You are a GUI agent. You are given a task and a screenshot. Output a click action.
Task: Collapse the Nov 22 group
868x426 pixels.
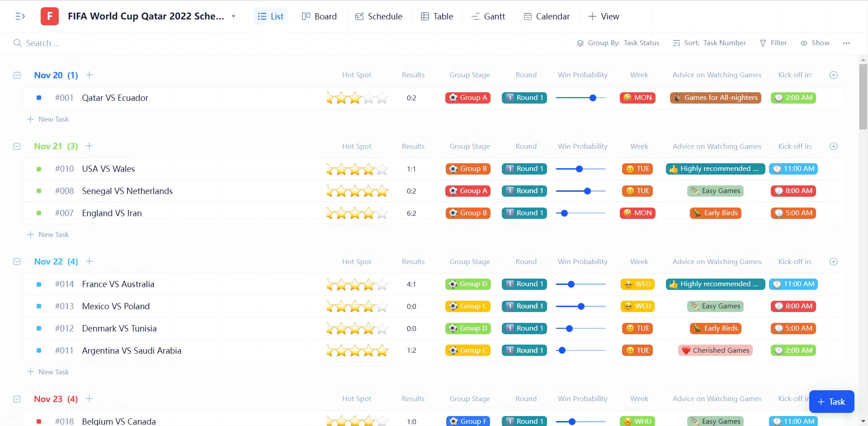(17, 262)
